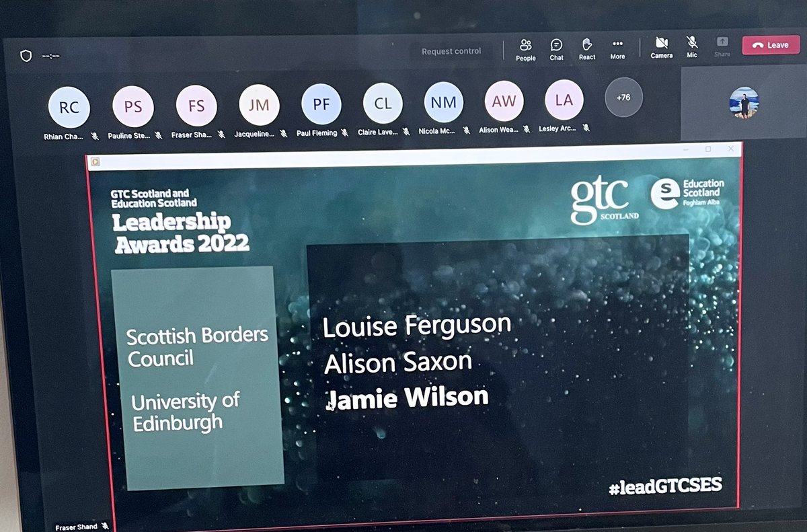Open the meeting Chat

[556, 50]
